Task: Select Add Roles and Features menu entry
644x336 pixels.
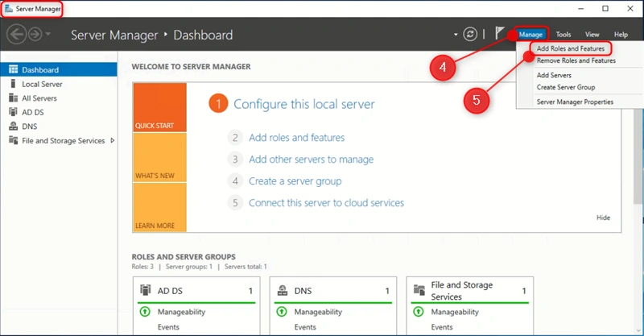Action: pos(571,48)
